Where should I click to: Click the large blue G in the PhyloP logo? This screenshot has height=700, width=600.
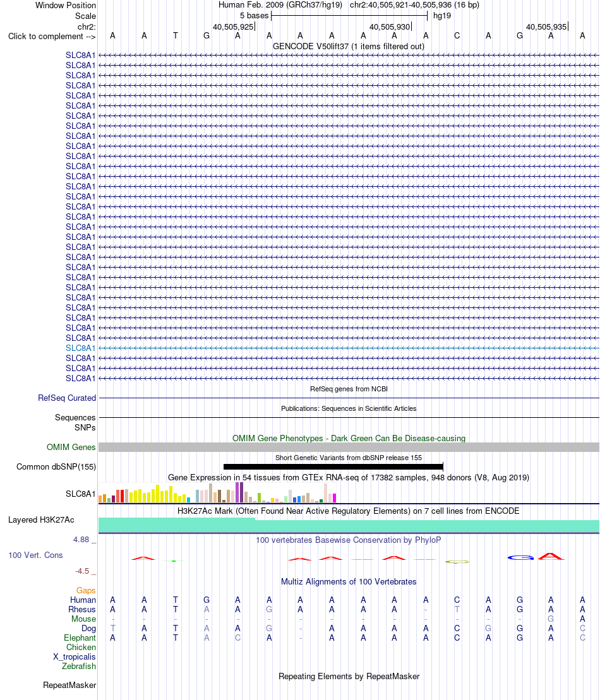pyautogui.click(x=520, y=557)
